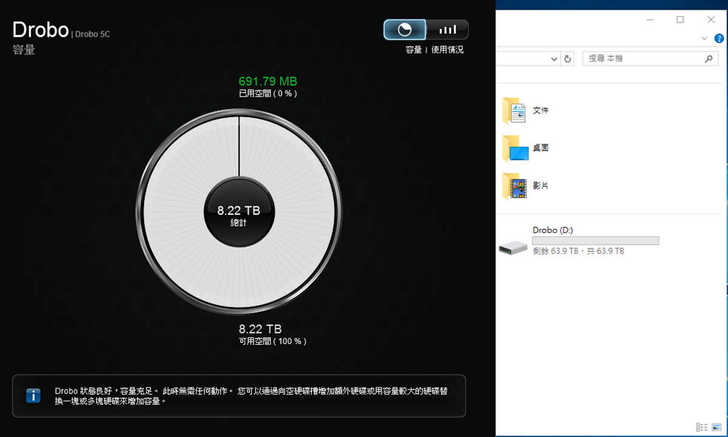728x437 pixels.
Task: Open Explorer help question mark icon
Action: point(719,39)
